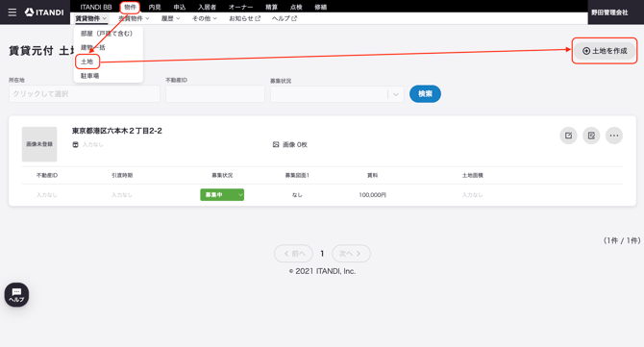Open the ヘルプ external link in the submenu bar
The image size is (644, 347).
coord(285,18)
